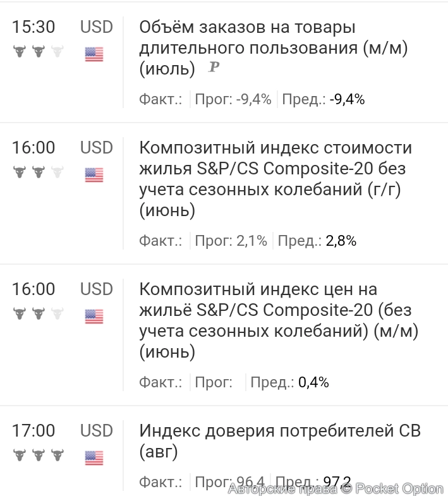
Task: Click the bull icons beside the Composite-20 (г/г) event
Action: tap(39, 172)
